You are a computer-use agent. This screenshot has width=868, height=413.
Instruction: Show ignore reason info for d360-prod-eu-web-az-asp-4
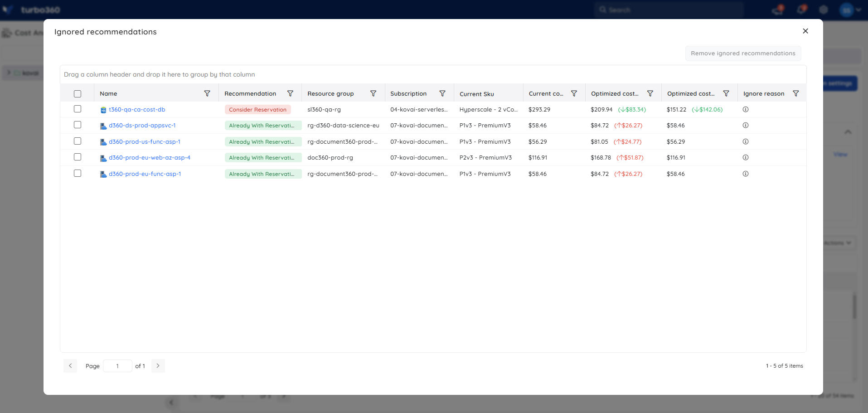746,157
